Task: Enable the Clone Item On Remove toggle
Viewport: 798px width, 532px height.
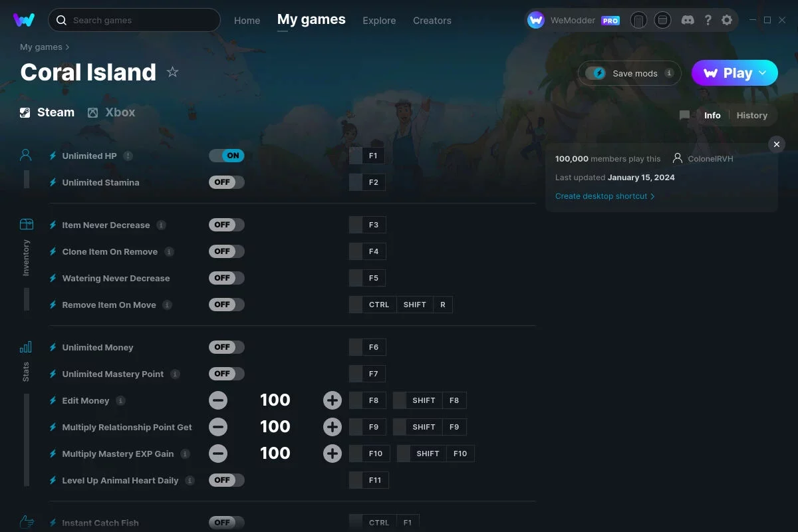Action: click(x=227, y=251)
